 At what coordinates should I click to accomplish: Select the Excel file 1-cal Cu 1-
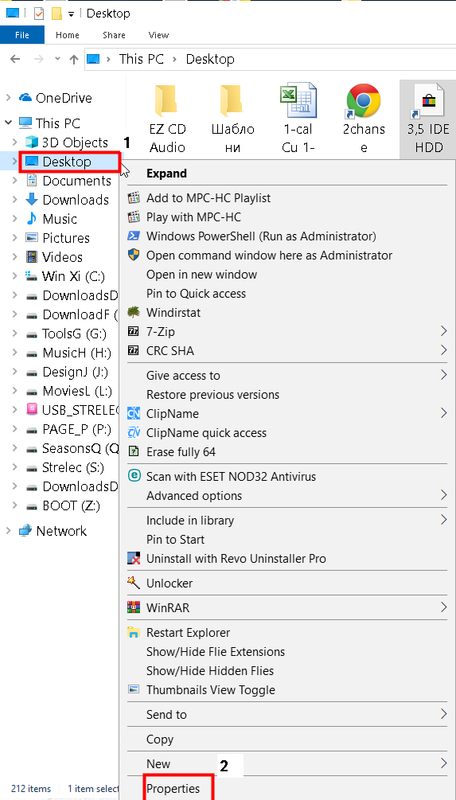(x=298, y=119)
